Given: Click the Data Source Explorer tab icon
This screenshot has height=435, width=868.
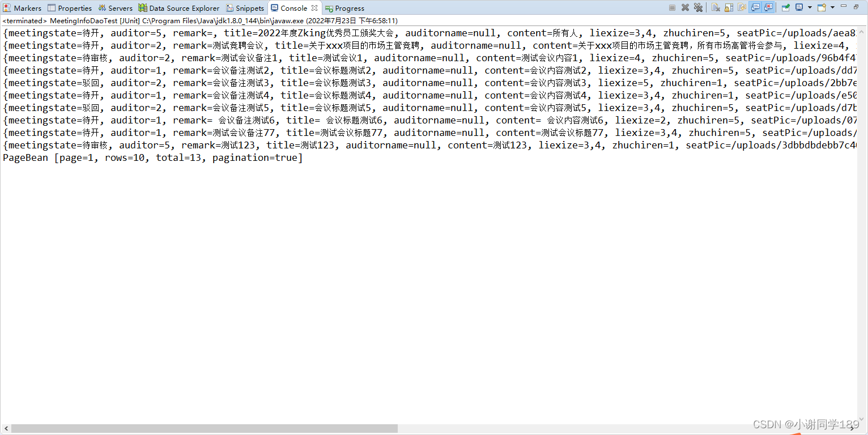Looking at the screenshot, I should click(143, 8).
